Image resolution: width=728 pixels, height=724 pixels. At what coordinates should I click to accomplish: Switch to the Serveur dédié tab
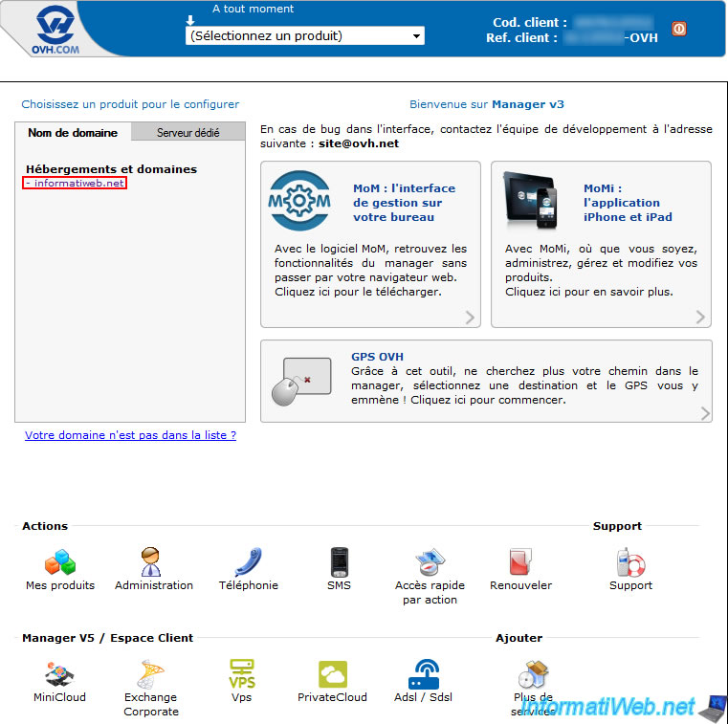click(188, 133)
